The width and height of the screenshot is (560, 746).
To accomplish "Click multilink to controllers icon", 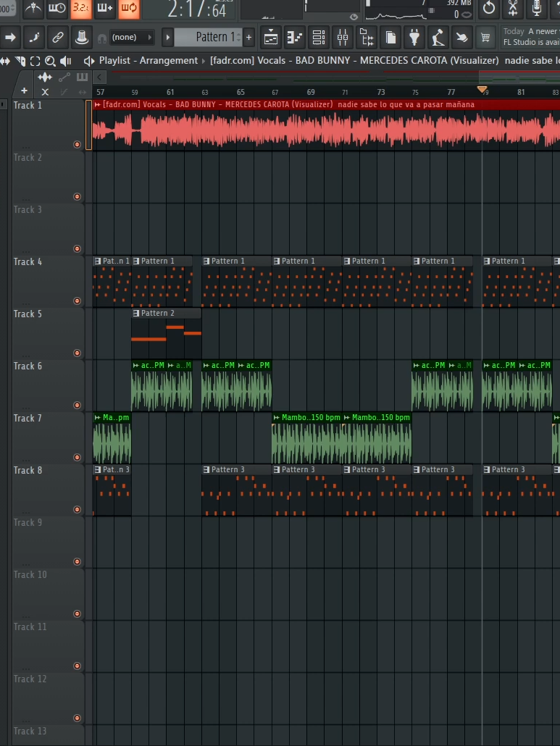I will (81, 37).
